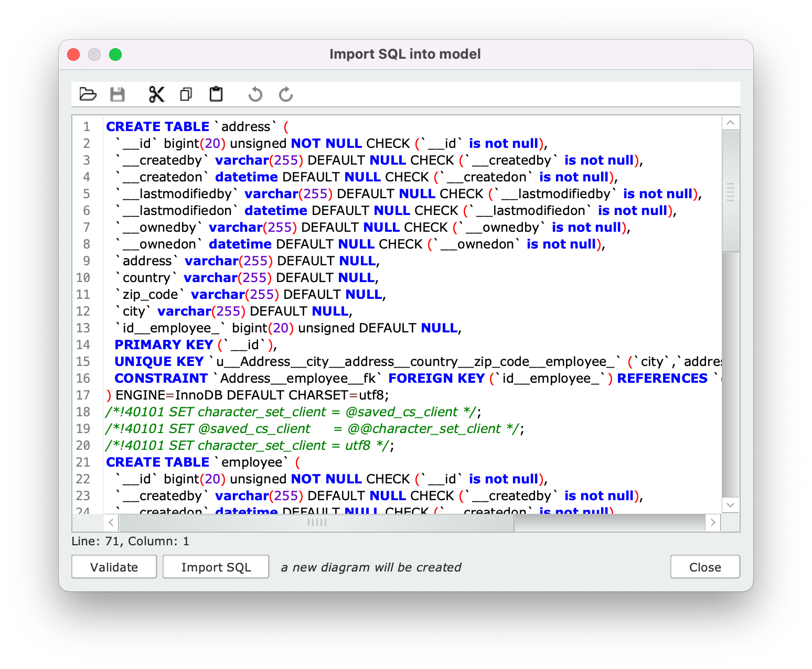Paste from clipboard using the clipboard icon

click(216, 94)
